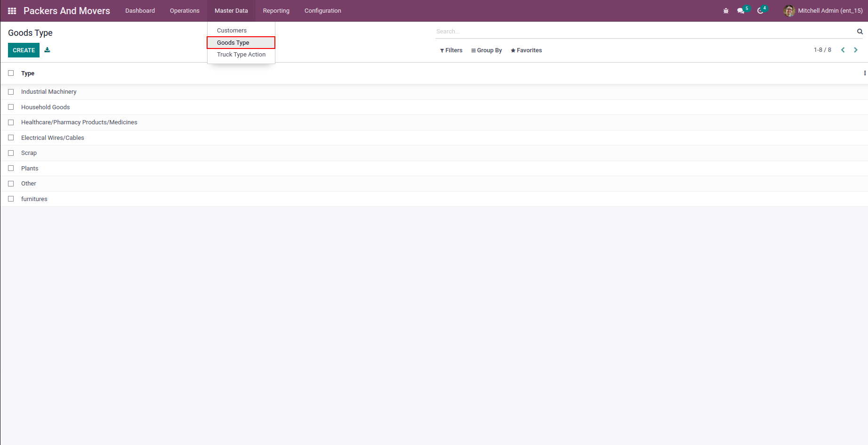
Task: Open the Reporting menu
Action: click(276, 11)
